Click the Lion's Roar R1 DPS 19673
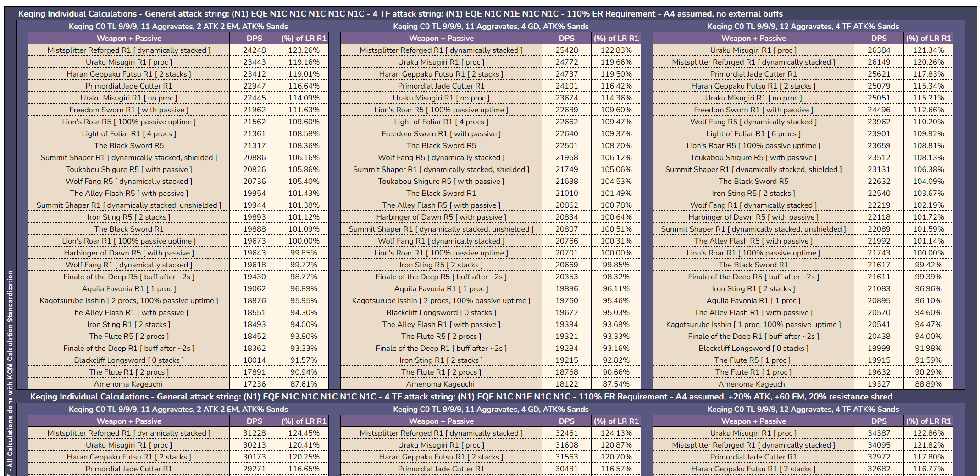The image size is (980, 476). point(254,241)
